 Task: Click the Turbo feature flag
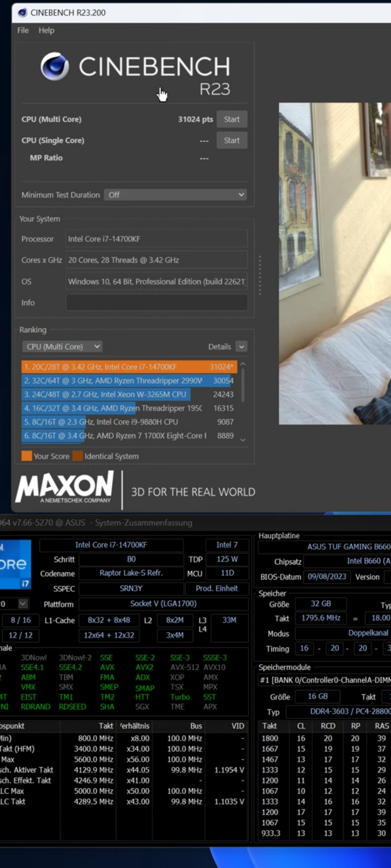pos(180,697)
